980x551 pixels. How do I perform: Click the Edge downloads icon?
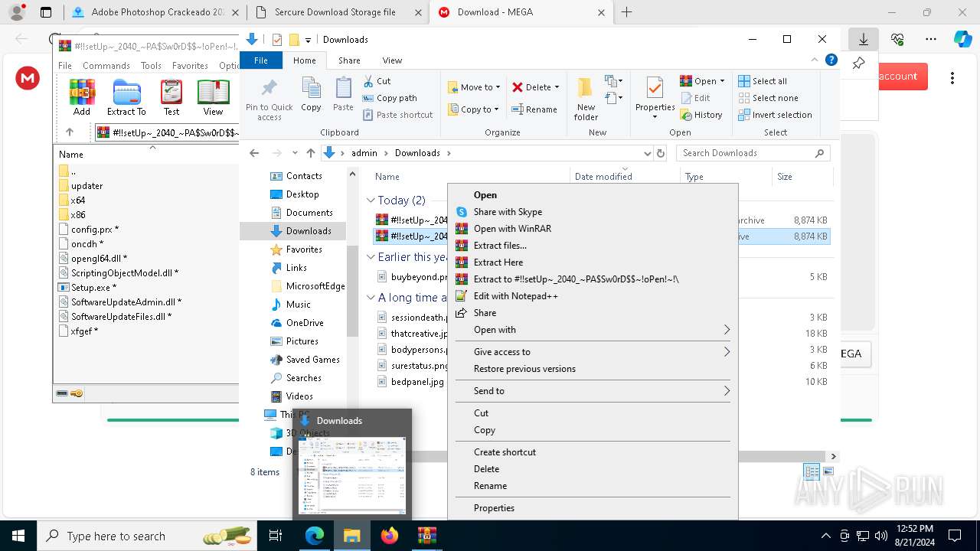click(x=863, y=39)
